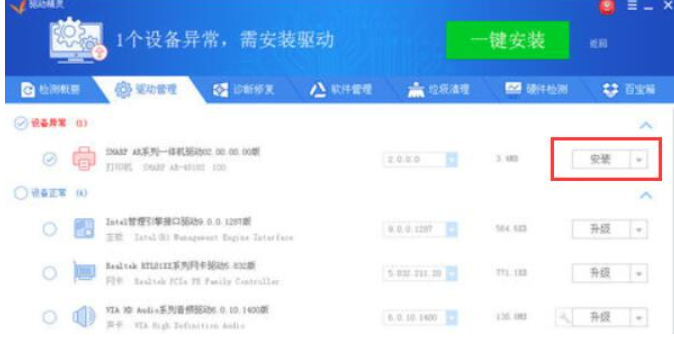Click the wrench icon beside VIA audio upgrade
Viewport: 674px width, 360px height.
click(564, 317)
